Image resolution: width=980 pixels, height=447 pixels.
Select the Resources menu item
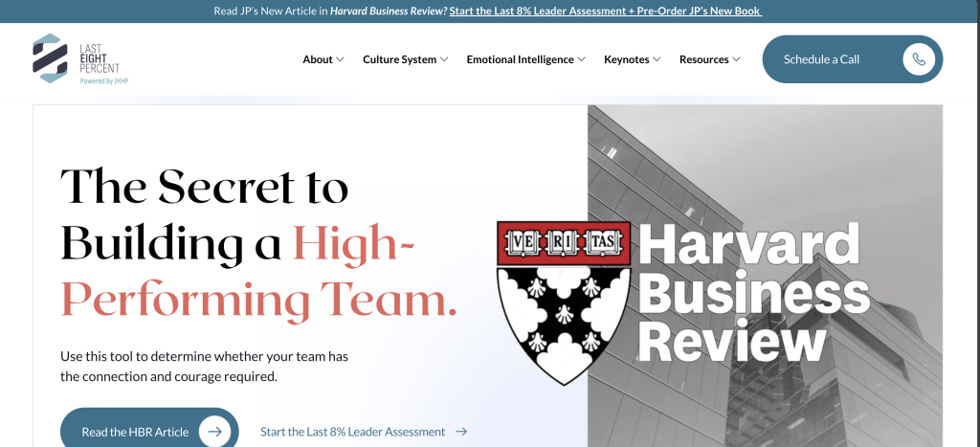[703, 59]
